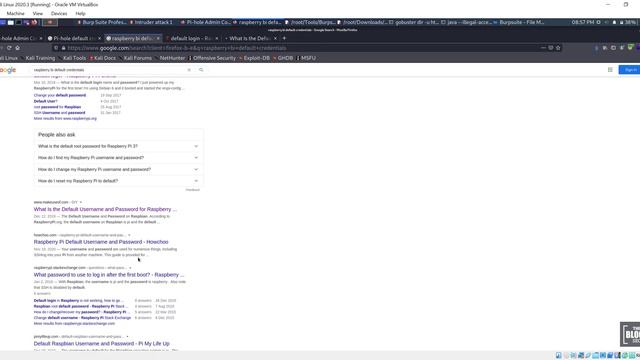Clear the Google search query
Screen dimensions: 640x360
click(x=189, y=70)
